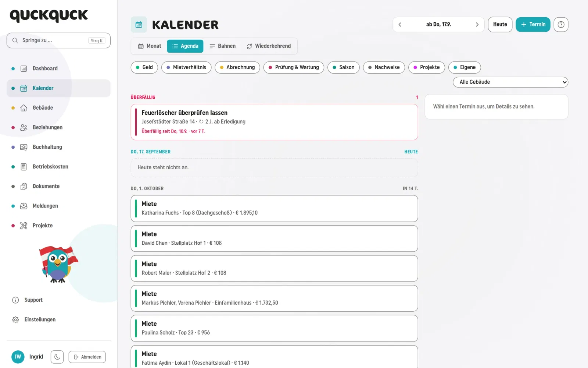Open the ab Do, 17.9. date label

point(438,25)
